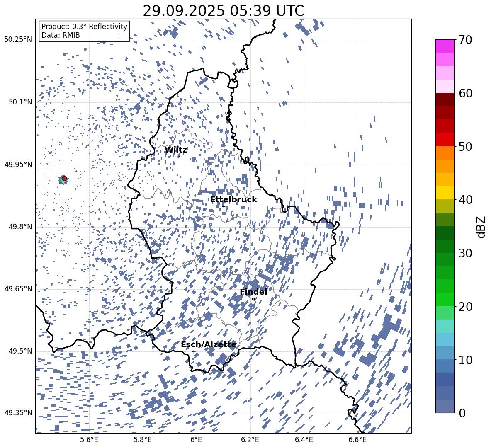The width and height of the screenshot is (491, 448).
Task: Click the Wiltz cross location marker
Action: coord(178,156)
